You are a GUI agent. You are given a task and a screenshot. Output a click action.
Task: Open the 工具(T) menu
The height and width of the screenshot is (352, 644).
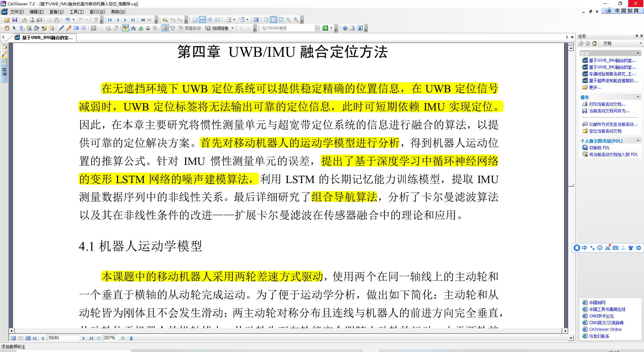point(76,11)
